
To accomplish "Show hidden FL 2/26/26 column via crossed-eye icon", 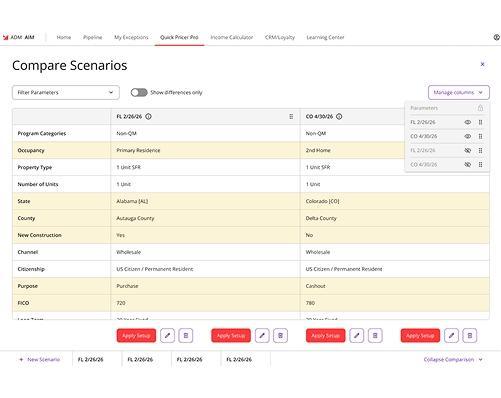I will (x=468, y=150).
